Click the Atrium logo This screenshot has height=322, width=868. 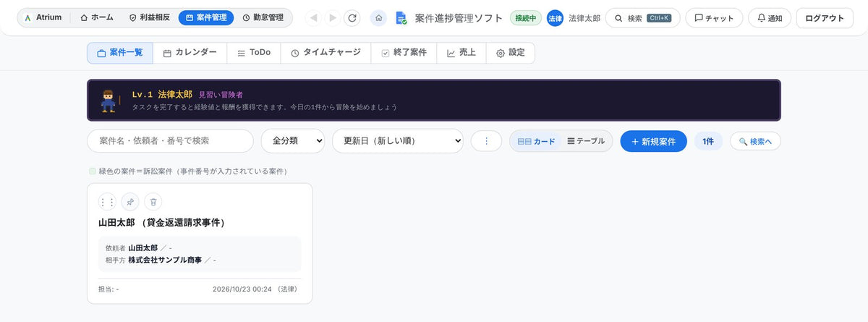pyautogui.click(x=43, y=17)
